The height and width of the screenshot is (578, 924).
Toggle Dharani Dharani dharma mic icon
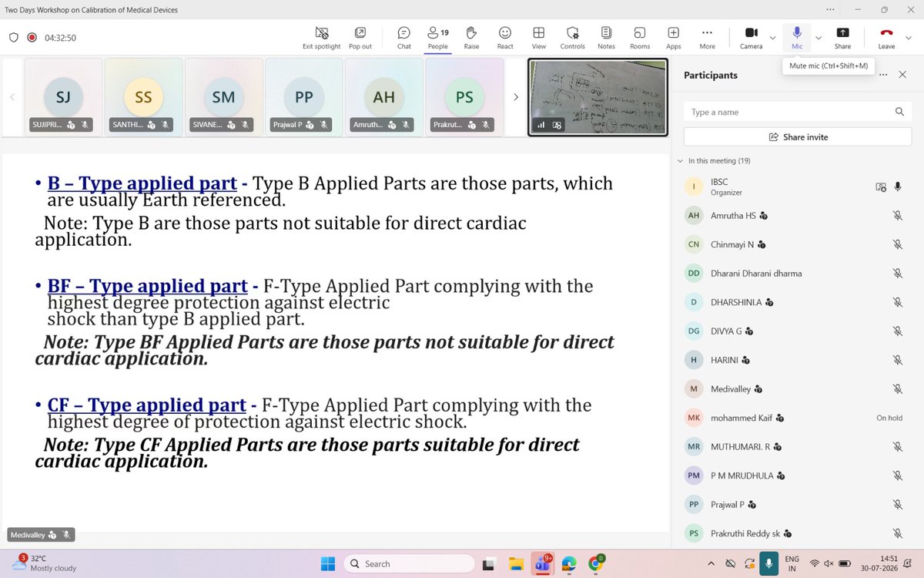pyautogui.click(x=898, y=273)
